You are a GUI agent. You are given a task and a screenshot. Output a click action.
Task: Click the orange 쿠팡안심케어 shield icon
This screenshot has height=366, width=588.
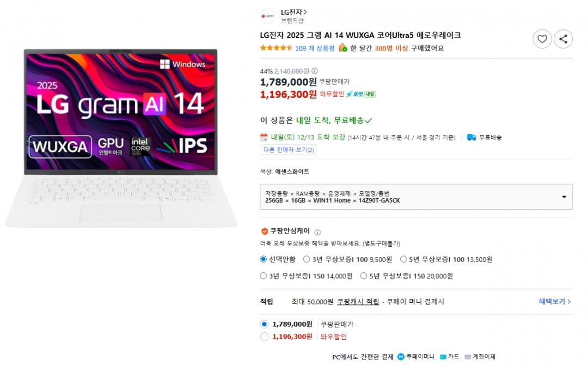click(265, 231)
